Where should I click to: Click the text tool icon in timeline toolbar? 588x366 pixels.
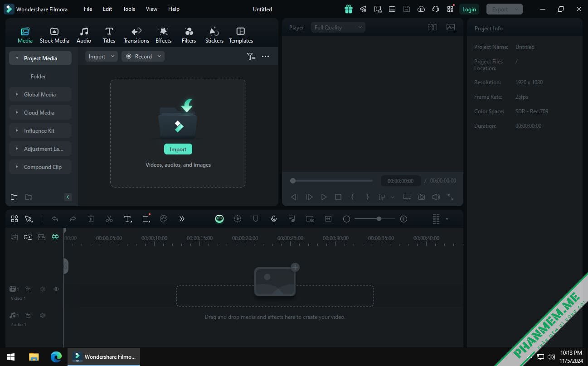click(x=127, y=219)
